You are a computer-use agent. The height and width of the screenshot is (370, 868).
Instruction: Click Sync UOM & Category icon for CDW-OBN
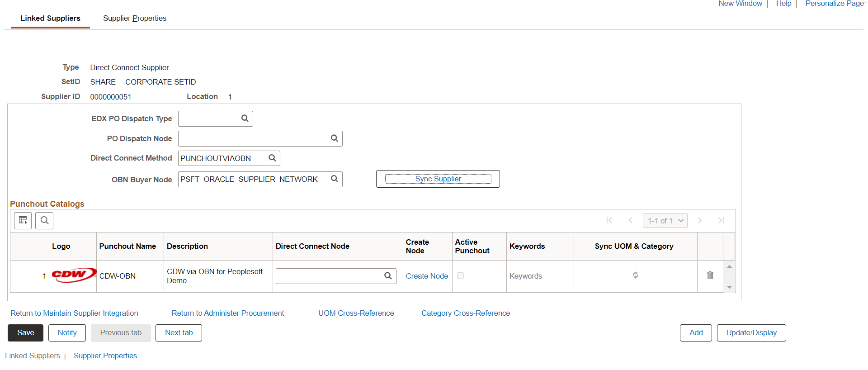pyautogui.click(x=636, y=275)
